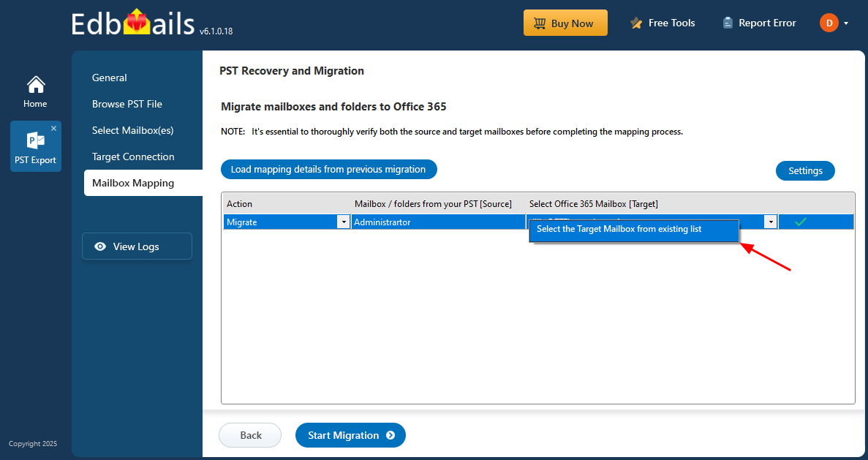Viewport: 868px width, 460px height.
Task: Select the Mailbox Mapping step
Action: tap(143, 184)
